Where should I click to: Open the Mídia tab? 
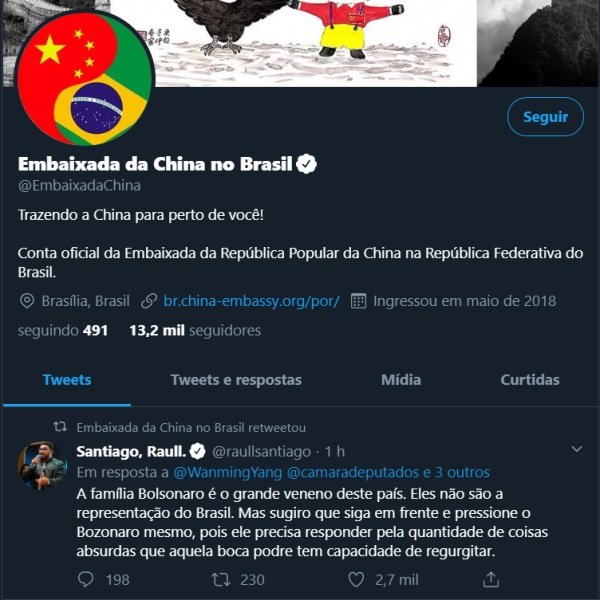point(401,380)
